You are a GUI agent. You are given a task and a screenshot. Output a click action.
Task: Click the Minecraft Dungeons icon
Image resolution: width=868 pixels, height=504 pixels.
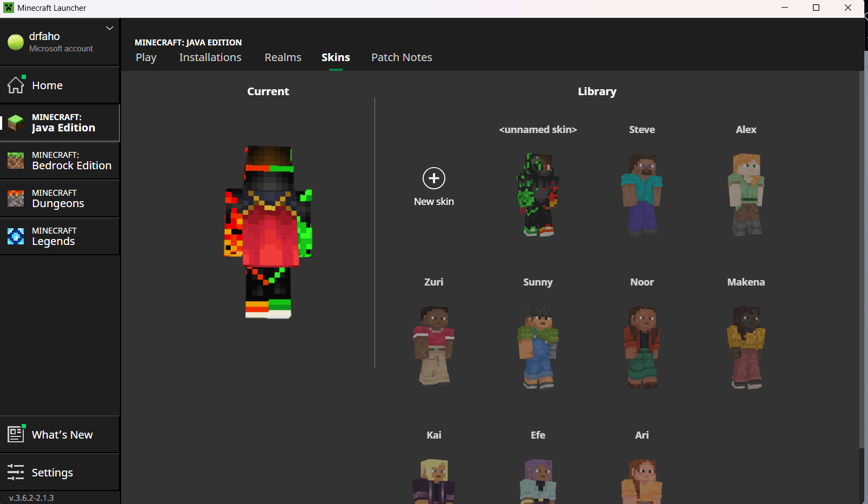[x=16, y=198]
